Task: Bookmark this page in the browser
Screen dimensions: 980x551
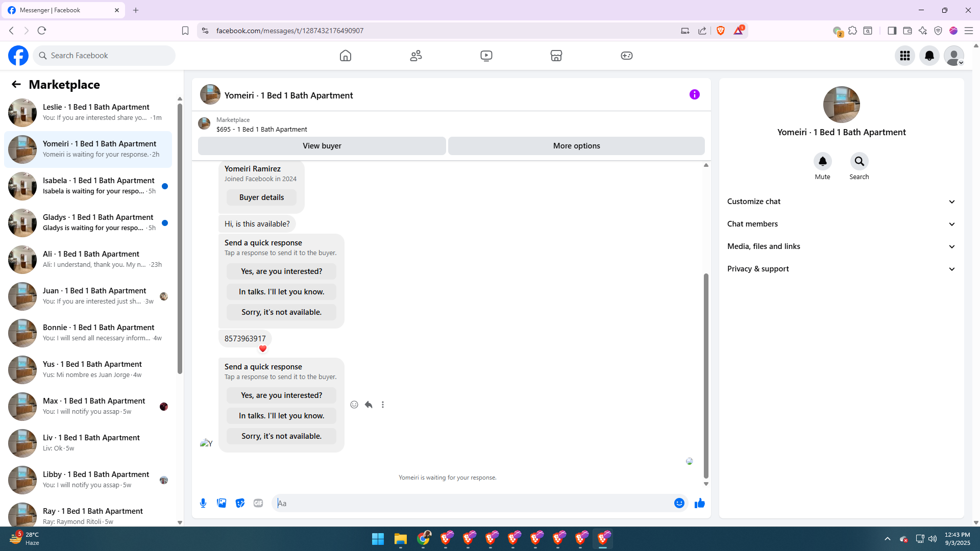Action: click(x=185, y=31)
